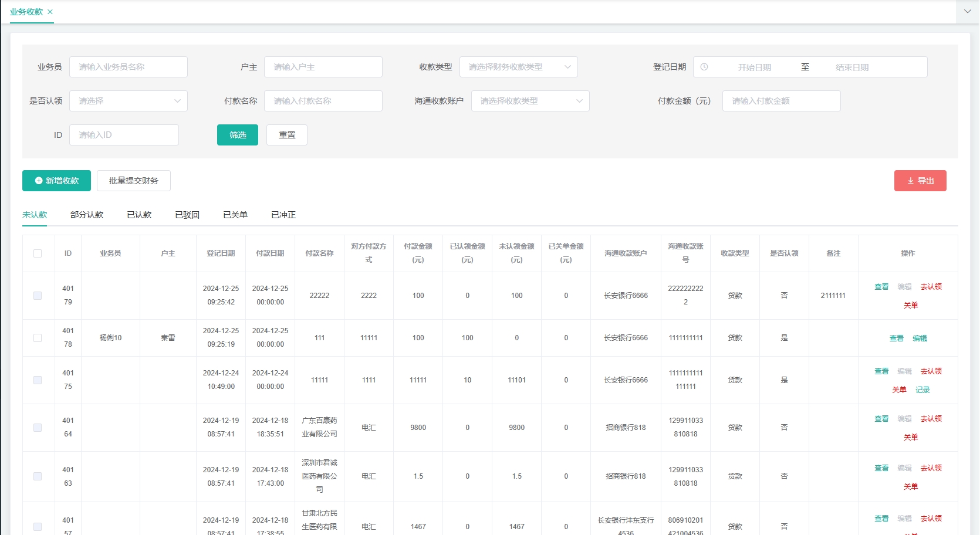Switch to the 已驳回 tab
Viewport: 980px width, 535px height.
[x=188, y=215]
